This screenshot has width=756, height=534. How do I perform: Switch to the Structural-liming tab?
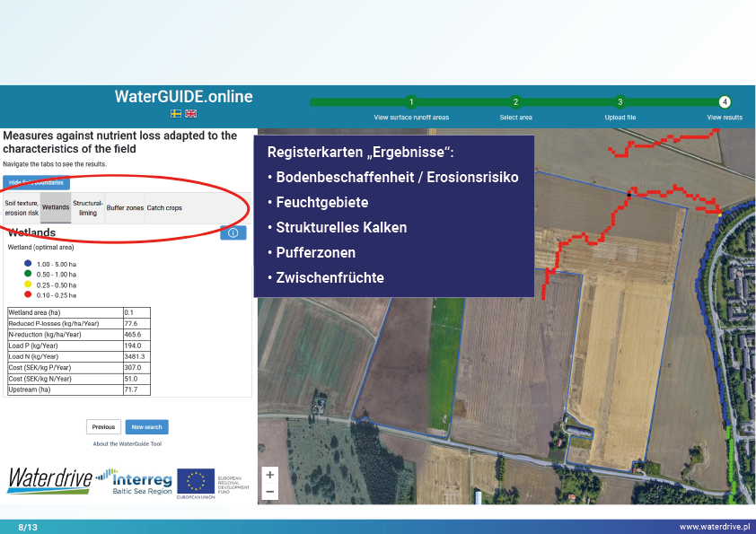(88, 208)
